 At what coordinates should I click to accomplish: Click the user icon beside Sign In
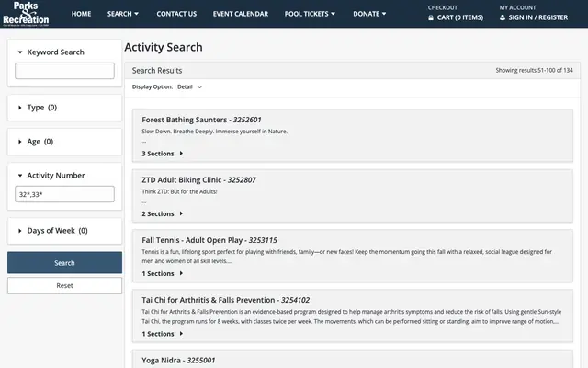503,17
